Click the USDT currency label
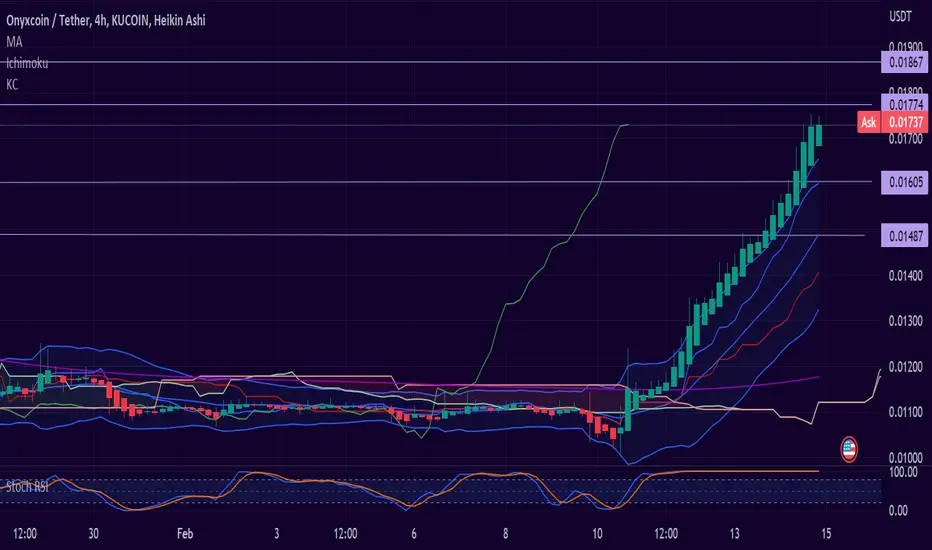Image resolution: width=932 pixels, height=550 pixels. click(x=900, y=17)
